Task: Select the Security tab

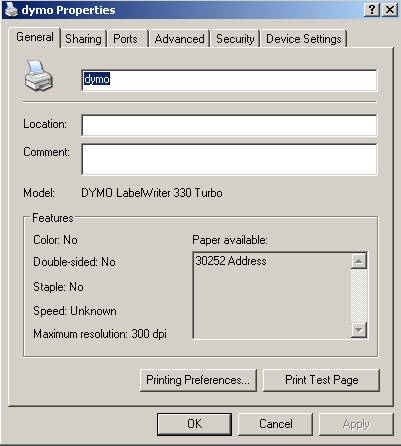Action: 235,39
